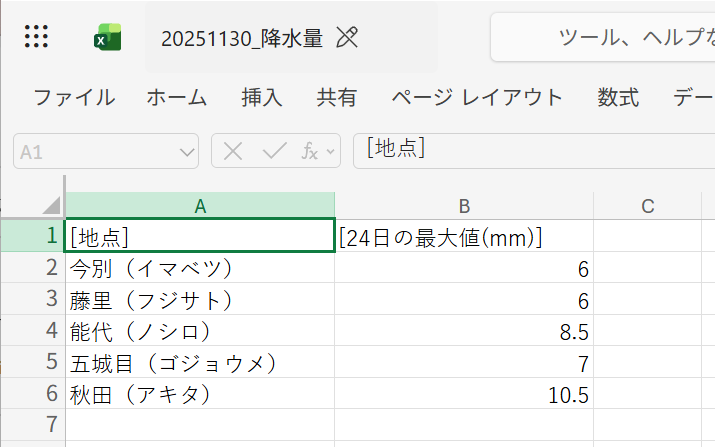Image resolution: width=715 pixels, height=447 pixels.
Task: Select cell with value 7
Action: [464, 362]
